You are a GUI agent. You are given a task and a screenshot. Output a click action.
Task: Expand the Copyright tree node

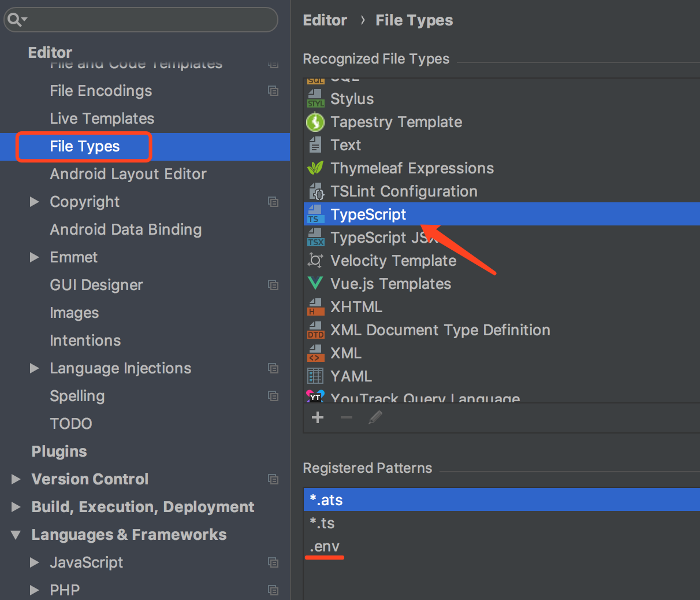click(x=34, y=202)
